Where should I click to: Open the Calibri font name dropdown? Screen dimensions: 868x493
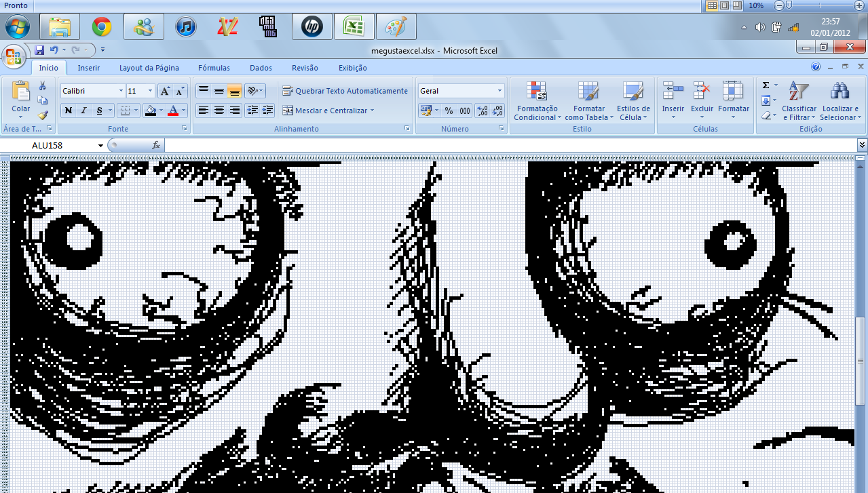pyautogui.click(x=121, y=91)
